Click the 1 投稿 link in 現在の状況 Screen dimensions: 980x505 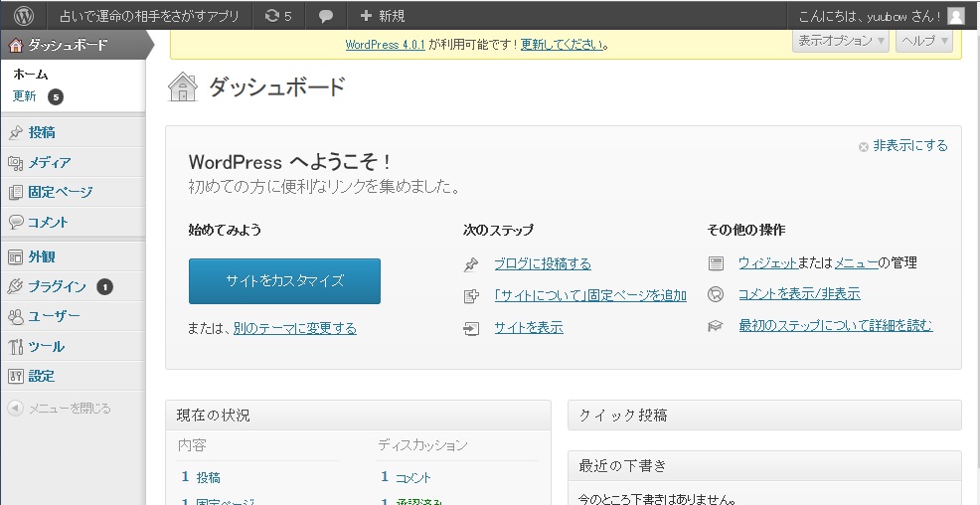click(201, 477)
